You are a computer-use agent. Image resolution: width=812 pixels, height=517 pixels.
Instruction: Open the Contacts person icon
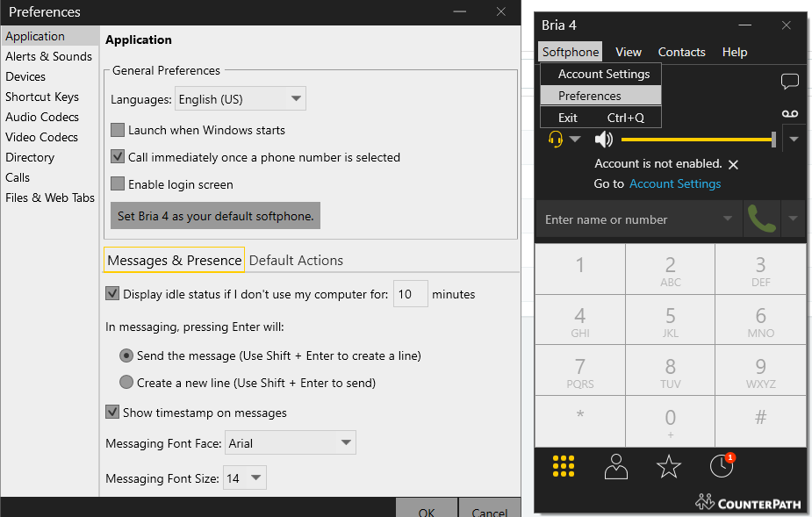coord(615,466)
